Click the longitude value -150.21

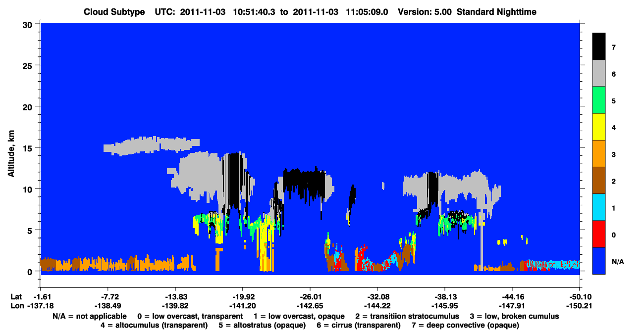(x=579, y=306)
